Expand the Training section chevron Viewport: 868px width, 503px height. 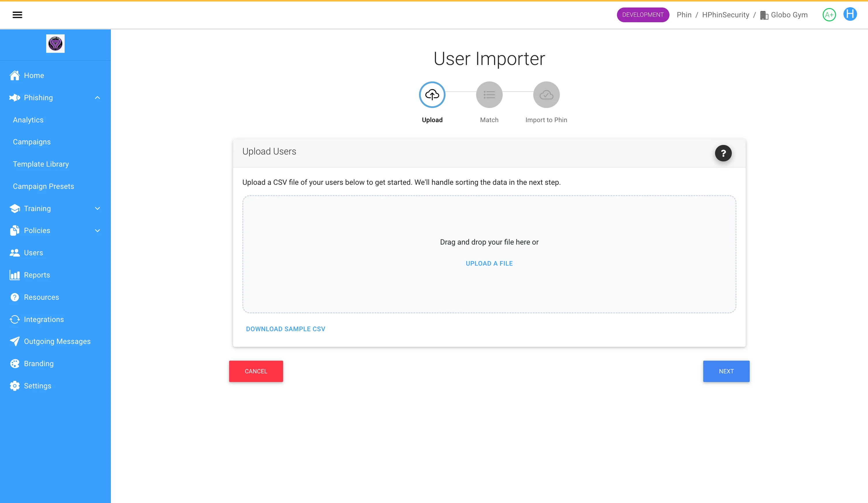click(98, 208)
